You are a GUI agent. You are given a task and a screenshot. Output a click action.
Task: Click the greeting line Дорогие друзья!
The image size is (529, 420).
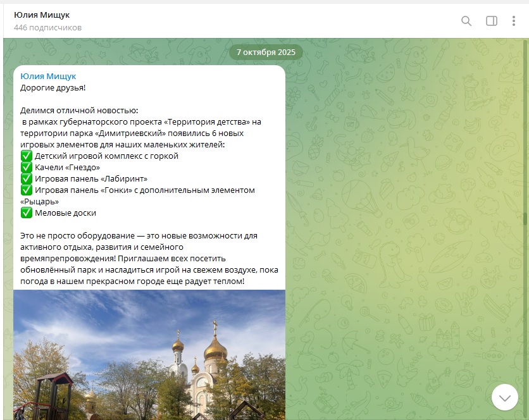tap(53, 87)
